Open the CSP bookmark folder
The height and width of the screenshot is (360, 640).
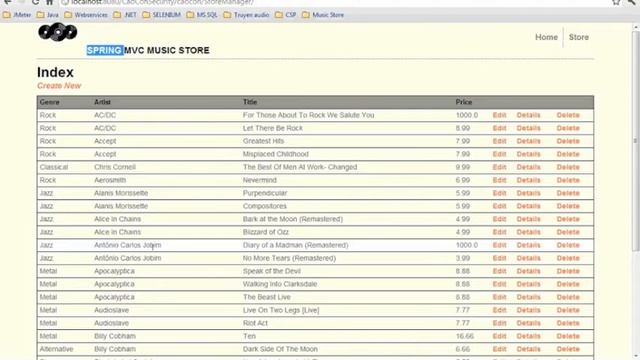(286, 15)
